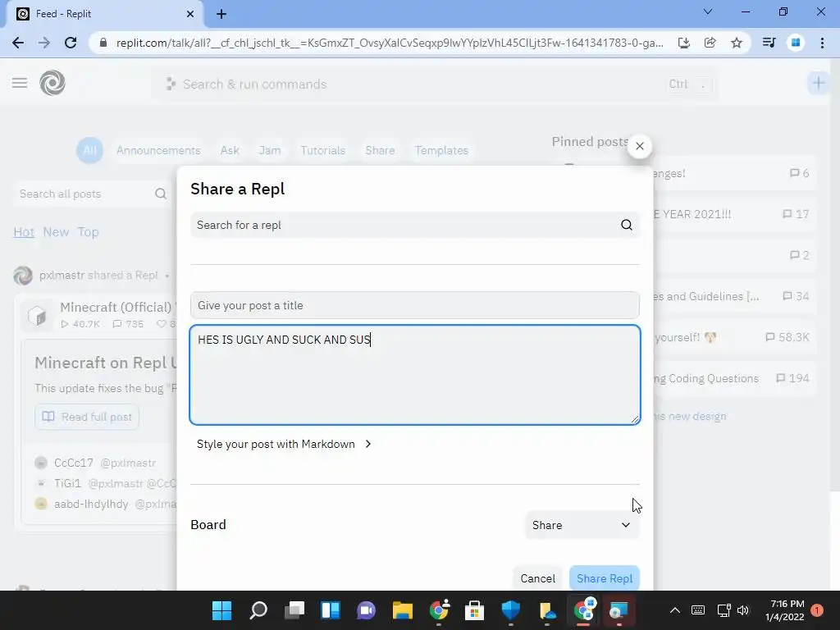Click the Minecraft repl cube icon
Image resolution: width=840 pixels, height=630 pixels.
click(38, 316)
